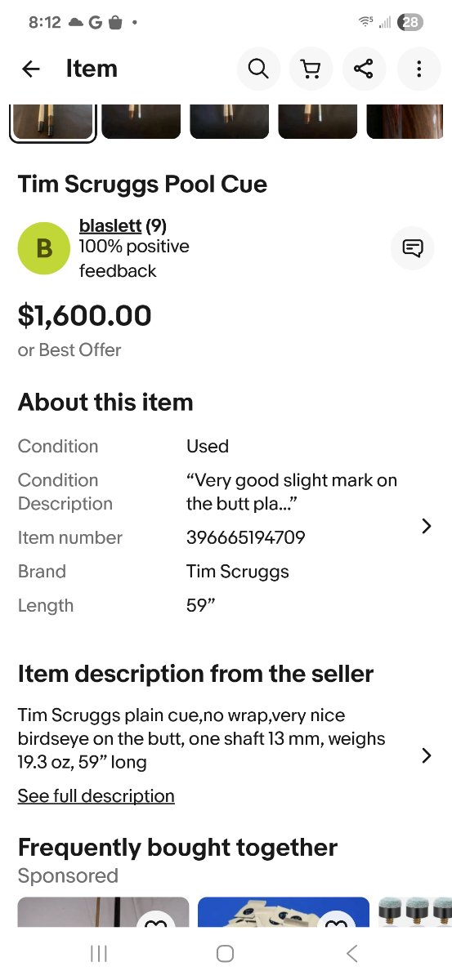Tap Android recent apps button

tap(99, 953)
